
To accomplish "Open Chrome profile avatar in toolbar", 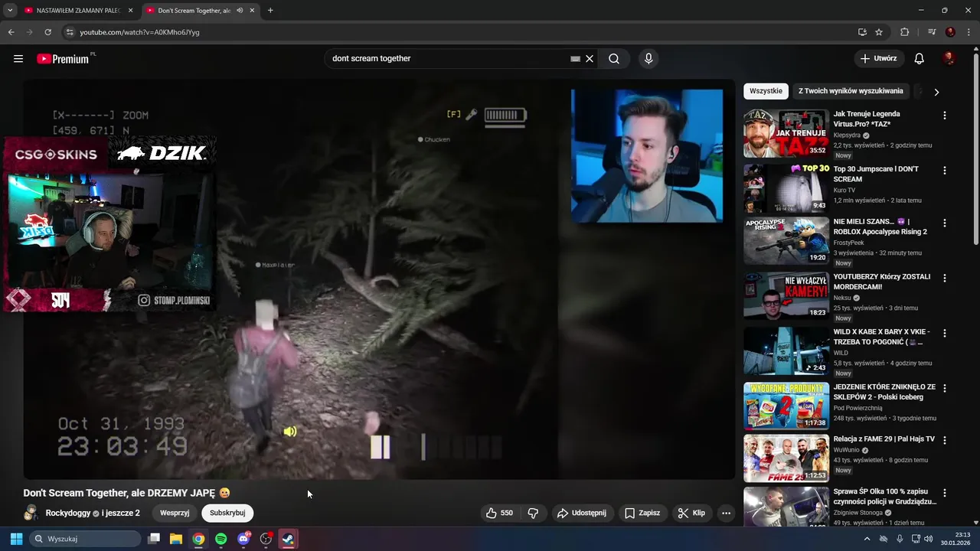I will (x=950, y=32).
